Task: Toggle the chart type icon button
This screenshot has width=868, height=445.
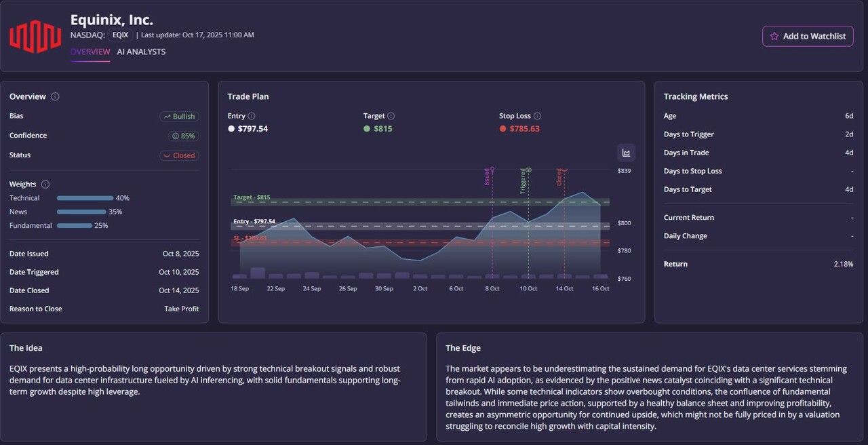Action: pyautogui.click(x=626, y=153)
